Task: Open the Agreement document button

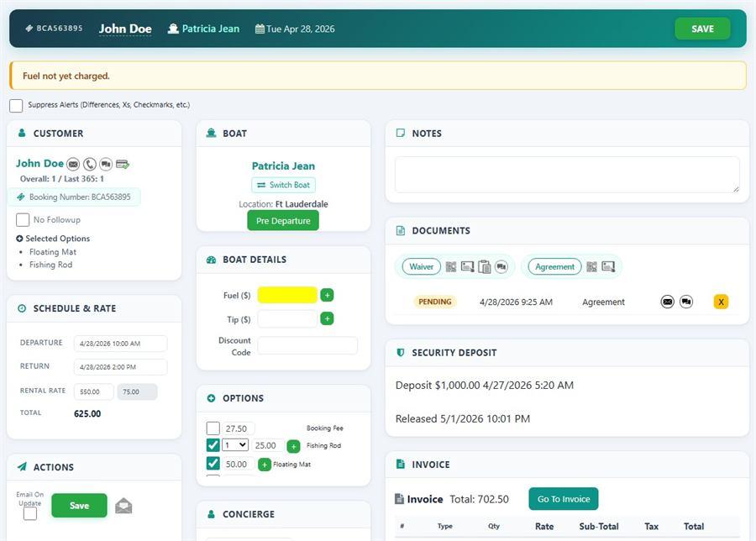Action: pos(554,266)
